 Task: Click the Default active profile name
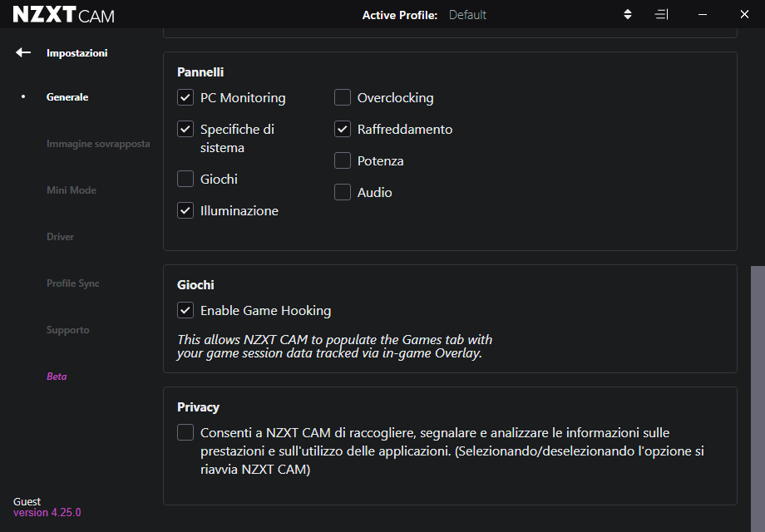[467, 15]
